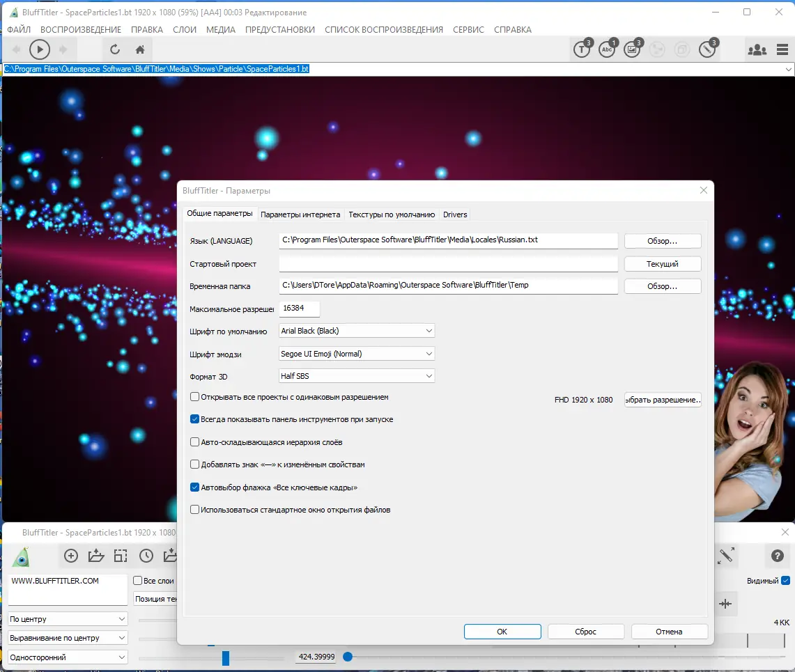Screen dimensions: 795x672
Task: Click the reload circular arrow icon
Action: [115, 49]
